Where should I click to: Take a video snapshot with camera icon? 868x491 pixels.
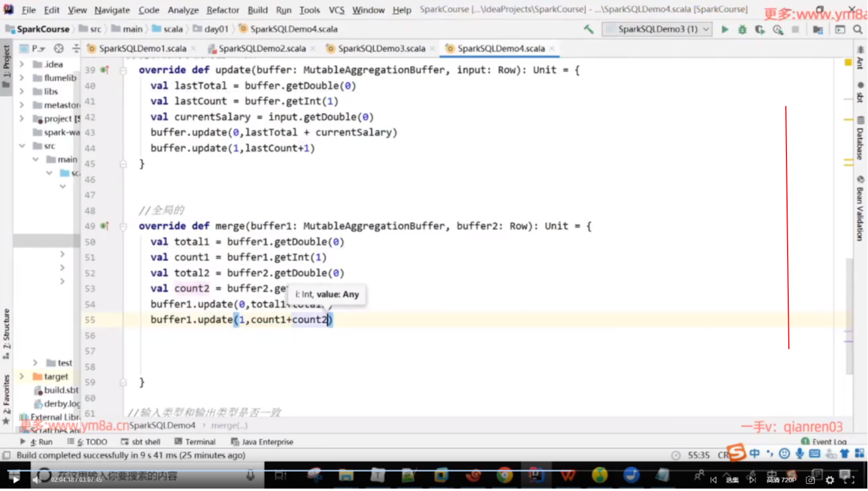pos(810,480)
